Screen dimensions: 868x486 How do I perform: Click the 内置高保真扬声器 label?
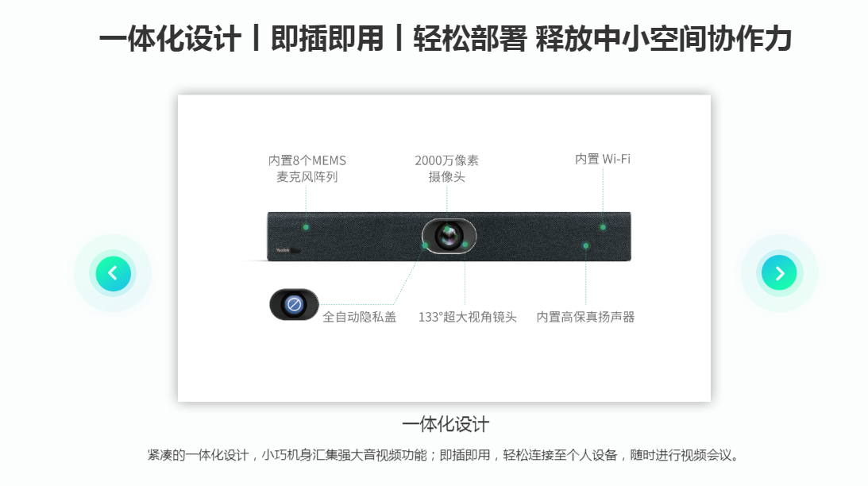click(585, 317)
